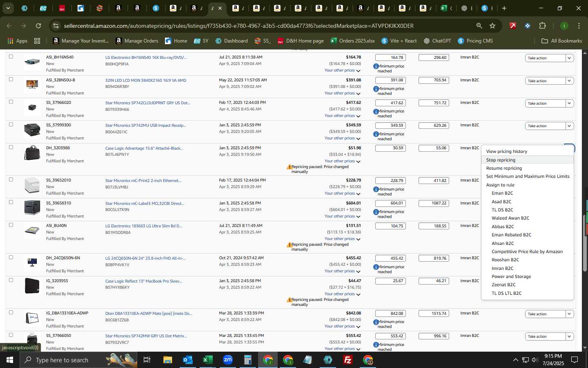Viewport: 588px width, 368px height.
Task: Select checkbox for SS_39652010 row
Action: pyautogui.click(x=11, y=180)
